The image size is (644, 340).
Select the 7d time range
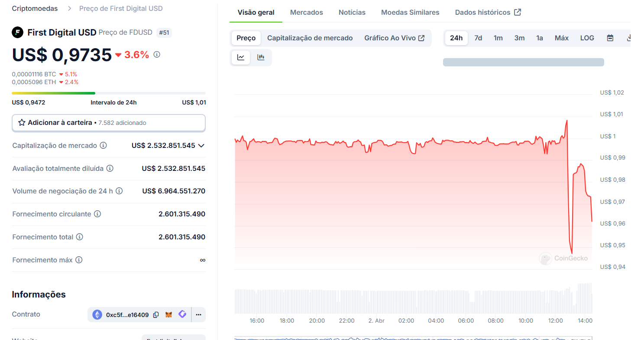click(x=478, y=38)
